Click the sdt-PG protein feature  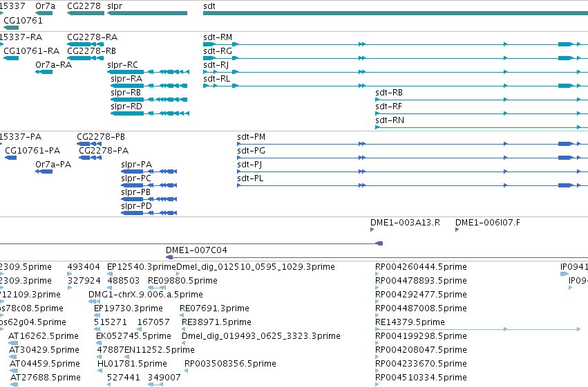point(412,158)
